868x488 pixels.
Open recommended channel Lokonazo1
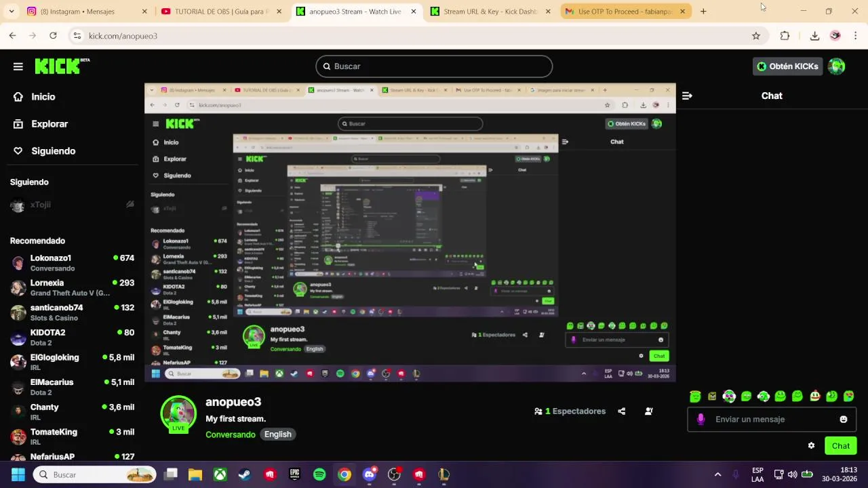click(72, 263)
